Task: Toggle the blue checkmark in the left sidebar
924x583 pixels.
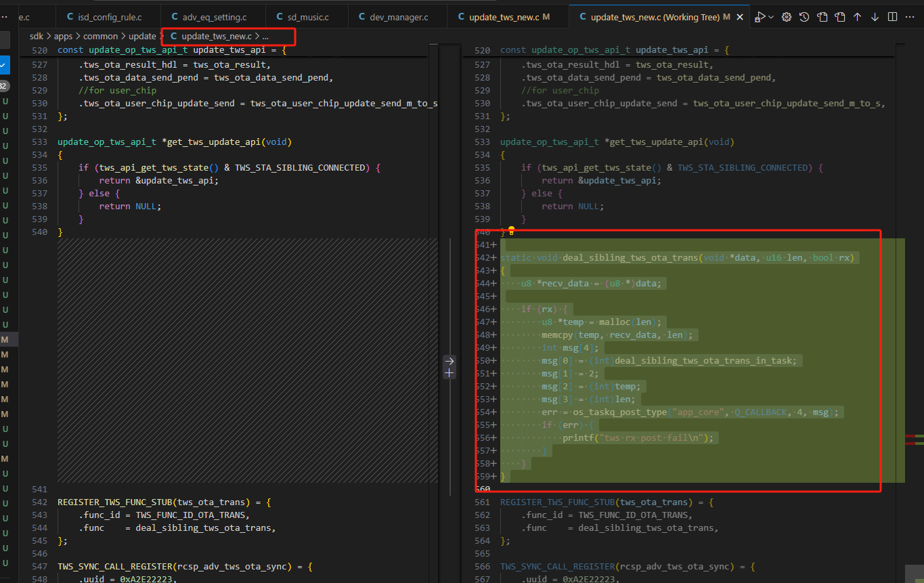Action: (4, 65)
